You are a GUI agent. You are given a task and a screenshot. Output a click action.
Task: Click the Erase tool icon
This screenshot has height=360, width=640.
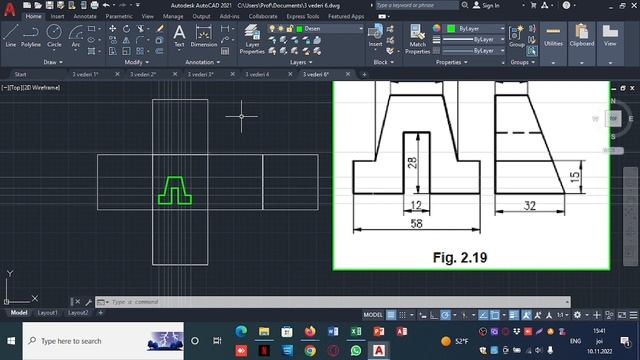[x=160, y=29]
